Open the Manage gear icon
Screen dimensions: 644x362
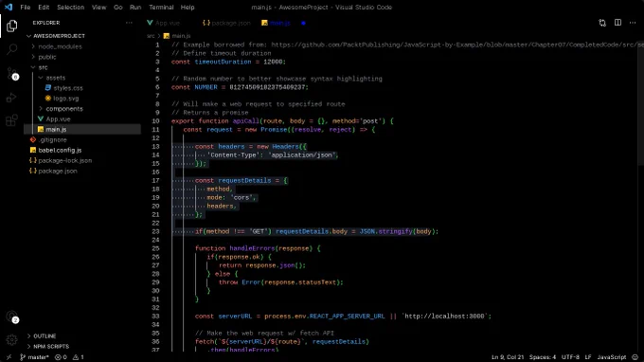(x=12, y=340)
